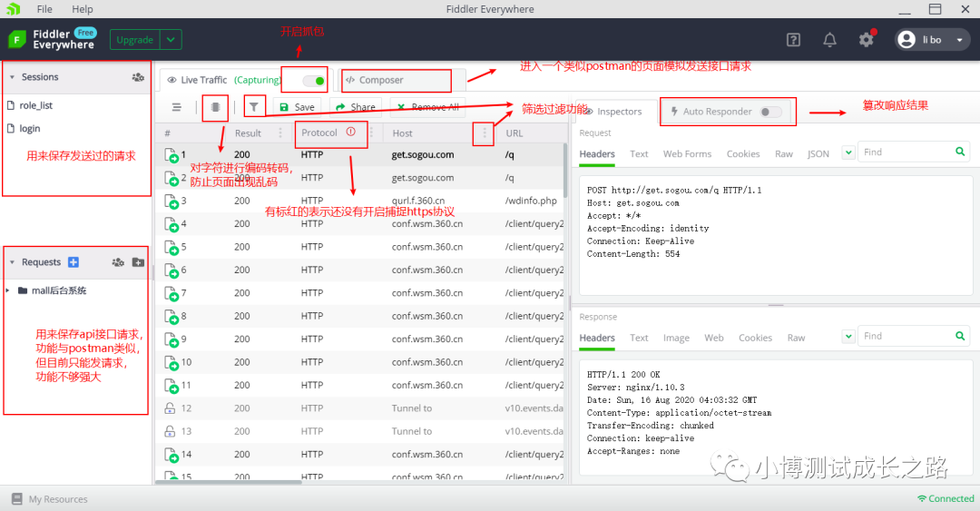
Task: Click the Share button
Action: [x=355, y=107]
